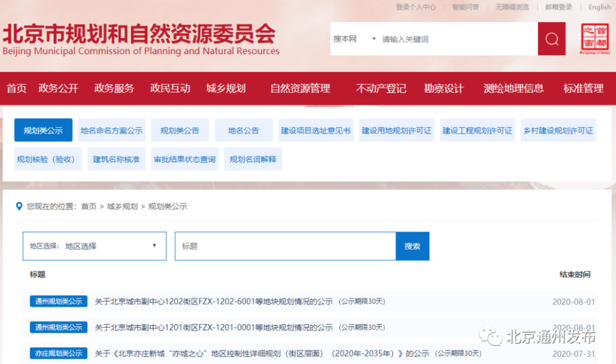This screenshot has height=364, width=616.
Task: Click the 北京通州发布 megaphone watermark icon
Action: [488, 338]
